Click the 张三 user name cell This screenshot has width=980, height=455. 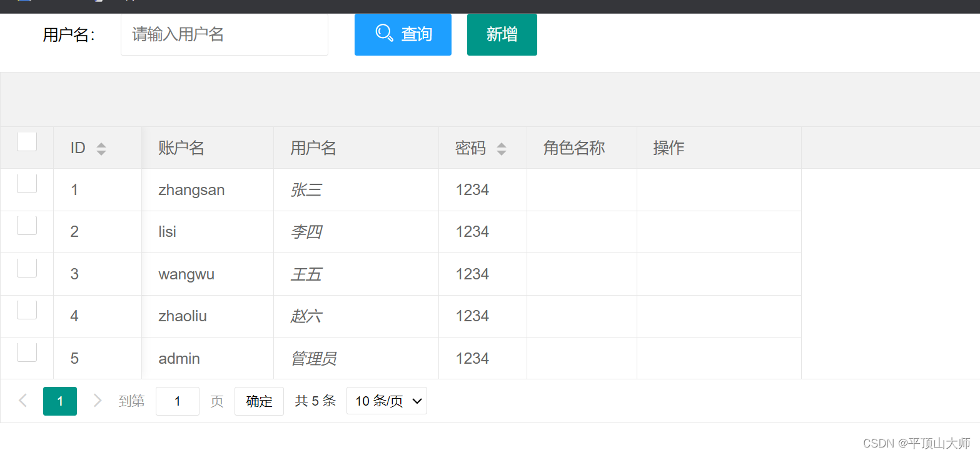coord(356,190)
